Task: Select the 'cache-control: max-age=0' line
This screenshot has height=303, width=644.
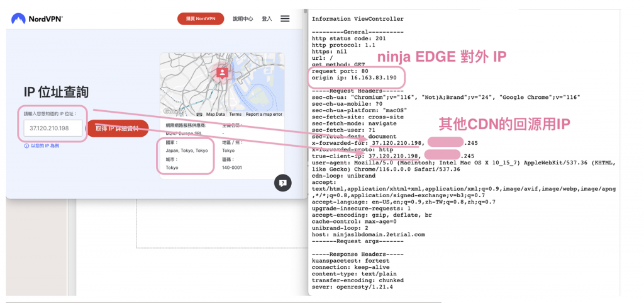Action: coord(354,222)
